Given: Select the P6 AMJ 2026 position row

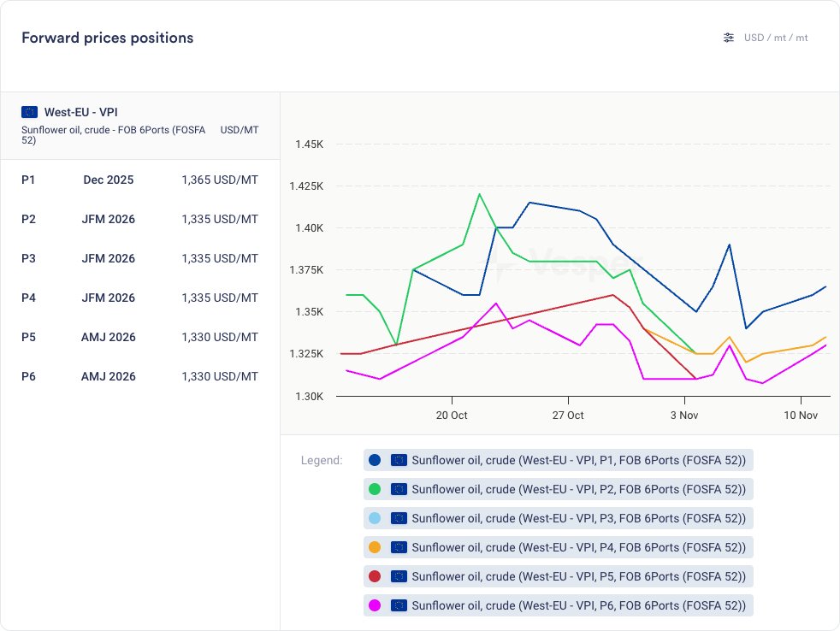Looking at the screenshot, I should tap(139, 376).
